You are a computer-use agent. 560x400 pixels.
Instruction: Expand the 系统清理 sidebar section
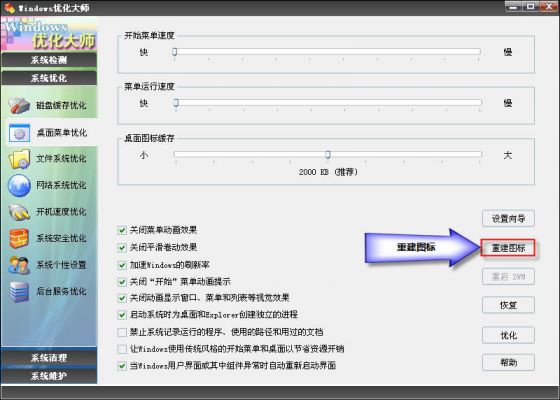49,357
